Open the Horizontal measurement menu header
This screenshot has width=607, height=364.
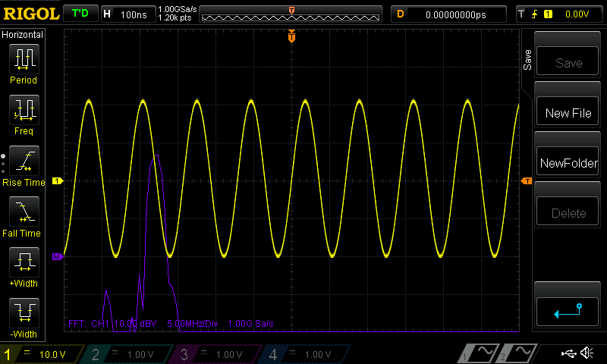click(x=23, y=35)
